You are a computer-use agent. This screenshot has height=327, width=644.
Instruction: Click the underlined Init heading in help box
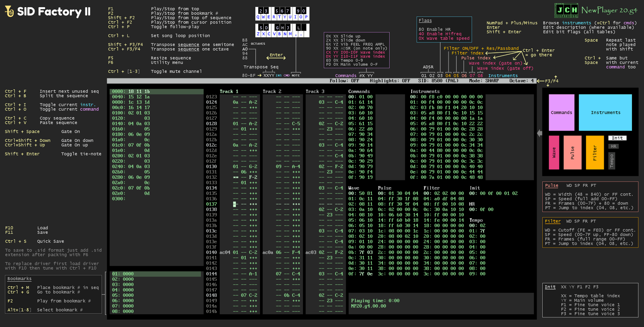[x=550, y=287]
